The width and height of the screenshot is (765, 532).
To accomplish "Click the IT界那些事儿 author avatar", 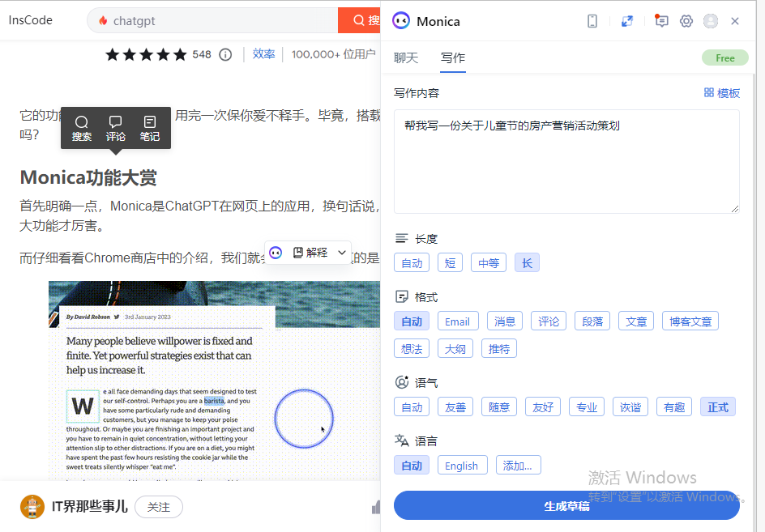I will coord(32,507).
